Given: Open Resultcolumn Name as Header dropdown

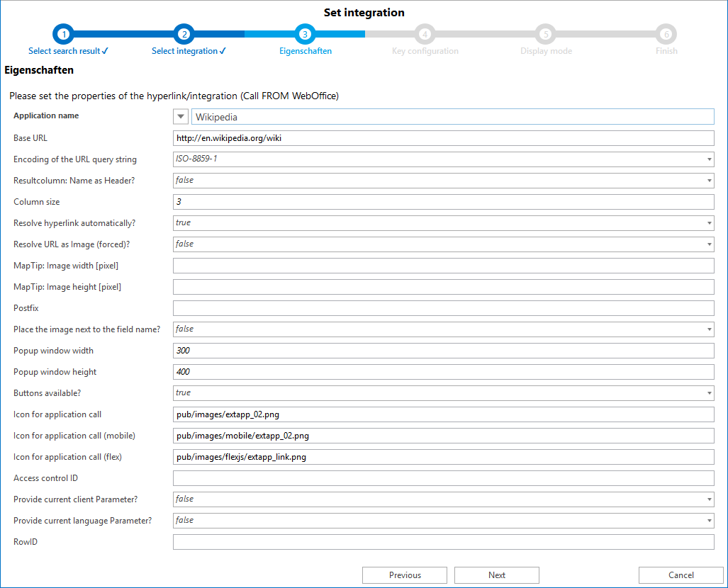Looking at the screenshot, I should click(709, 181).
